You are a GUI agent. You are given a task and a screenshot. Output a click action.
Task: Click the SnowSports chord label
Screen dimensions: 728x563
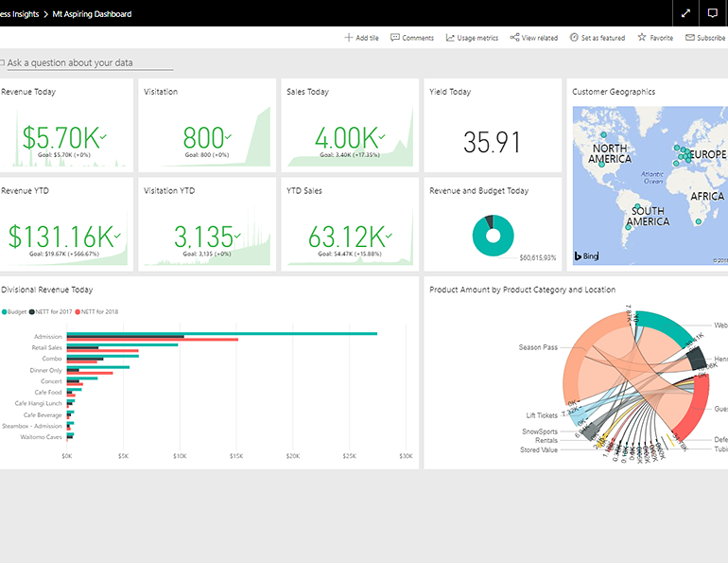[x=540, y=431]
